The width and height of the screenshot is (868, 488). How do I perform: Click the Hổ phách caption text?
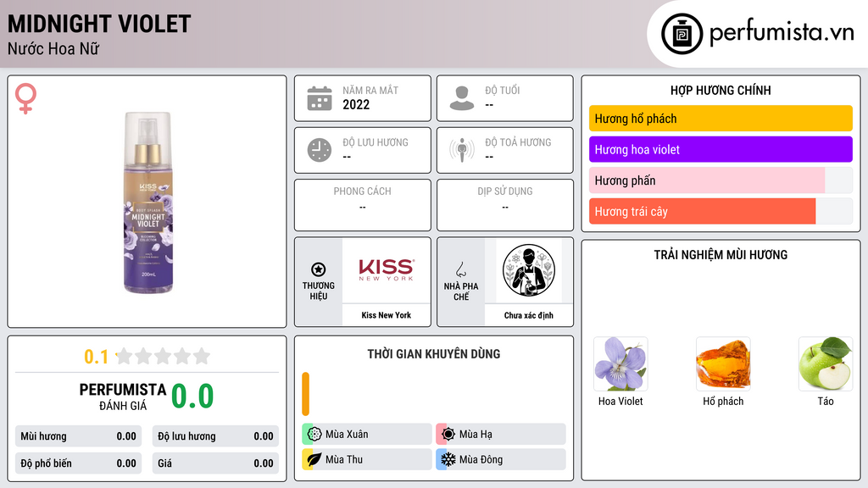[x=723, y=401]
